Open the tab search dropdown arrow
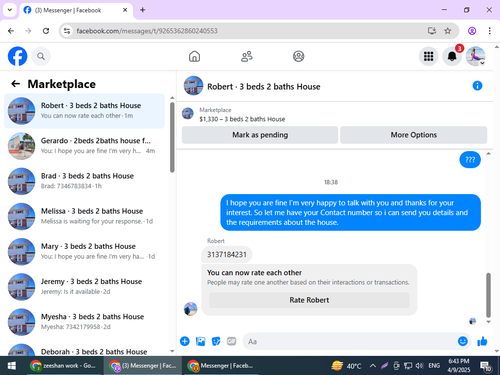 [10, 10]
